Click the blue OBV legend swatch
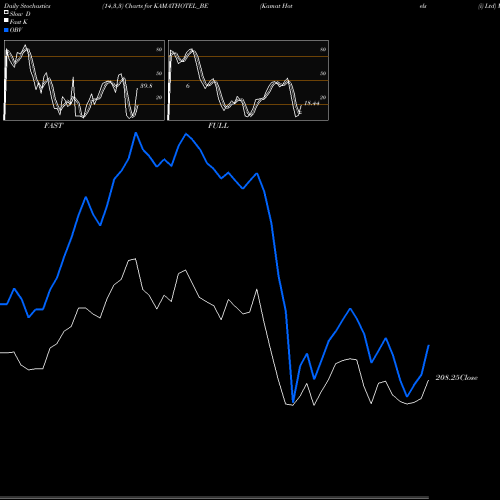500x500 pixels. pyautogui.click(x=6, y=30)
